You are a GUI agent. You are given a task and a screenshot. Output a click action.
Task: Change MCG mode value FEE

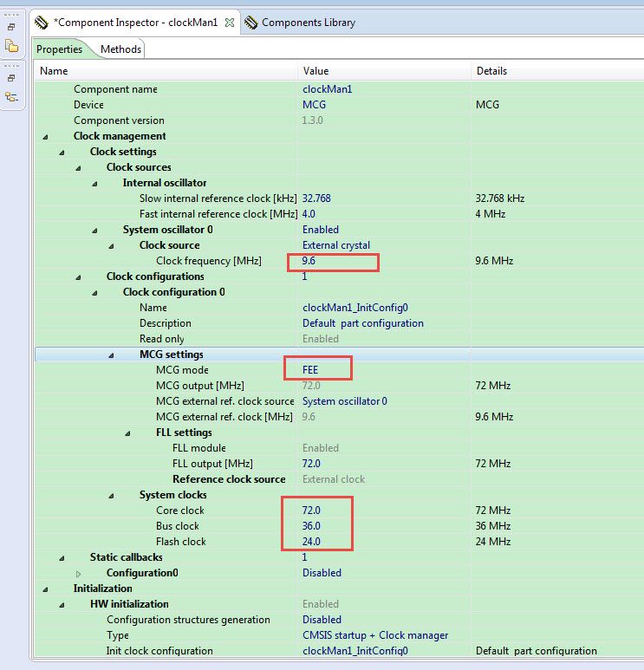[310, 369]
